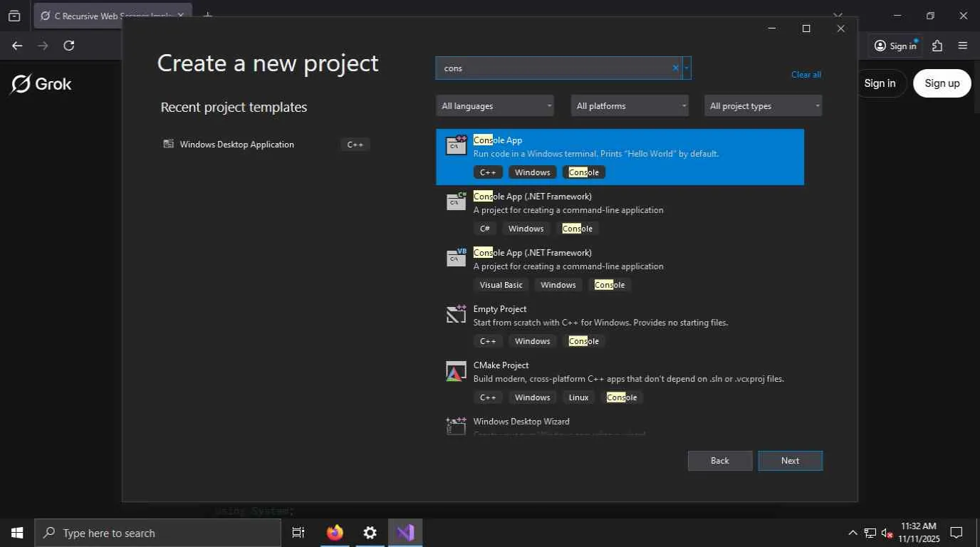Click the C# Console App template icon

tap(456, 201)
